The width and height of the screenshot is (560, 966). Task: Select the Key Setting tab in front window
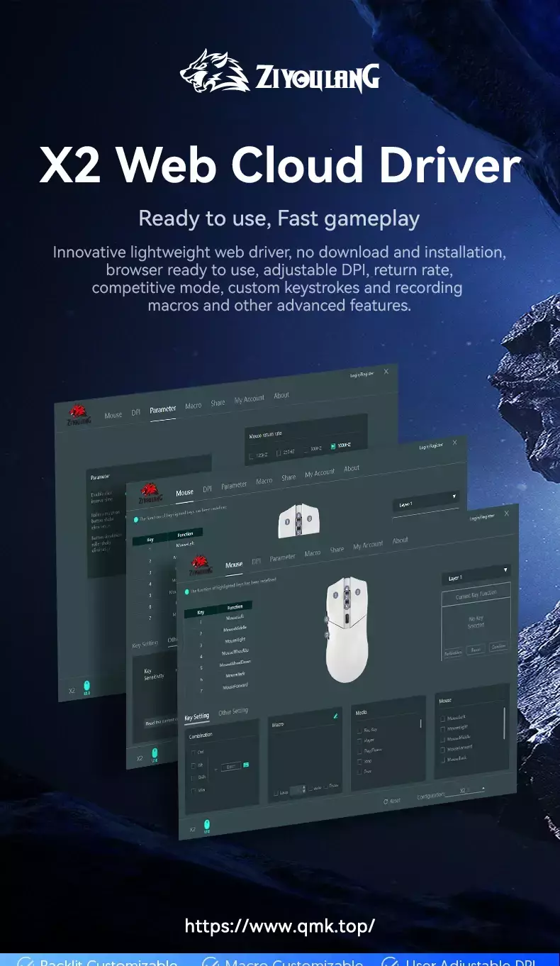click(197, 717)
